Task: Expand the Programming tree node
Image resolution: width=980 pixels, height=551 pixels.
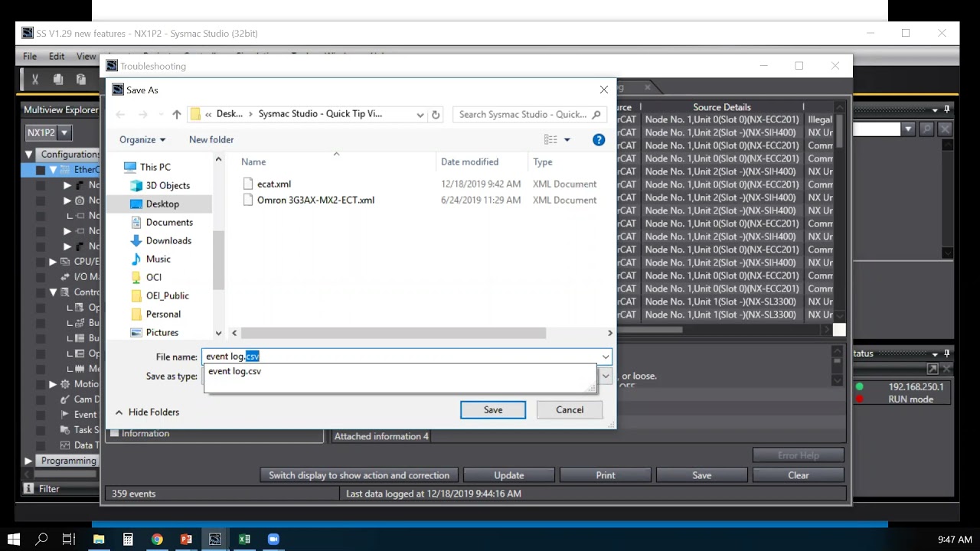Action: [x=28, y=461]
